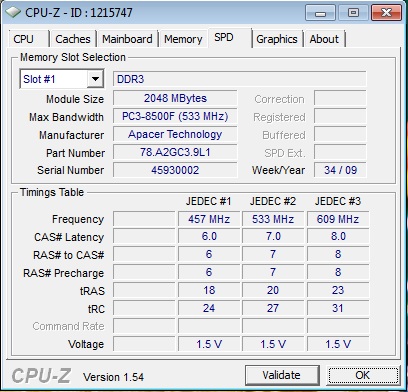Screen dimensions: 408x392
Task: Click CAS# Latency value 7.0
Action: pyautogui.click(x=273, y=236)
